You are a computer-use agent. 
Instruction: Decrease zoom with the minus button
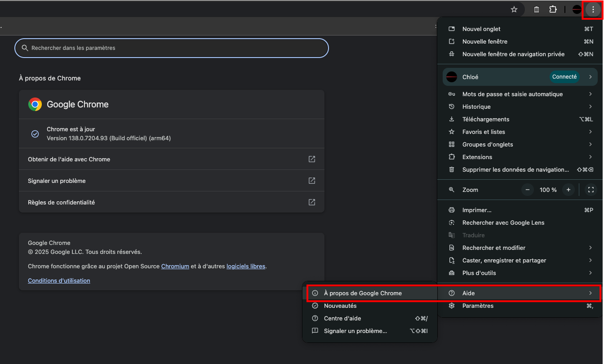click(528, 190)
